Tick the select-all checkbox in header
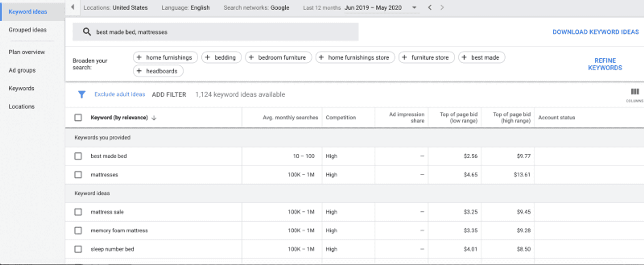The image size is (644, 265). click(78, 117)
